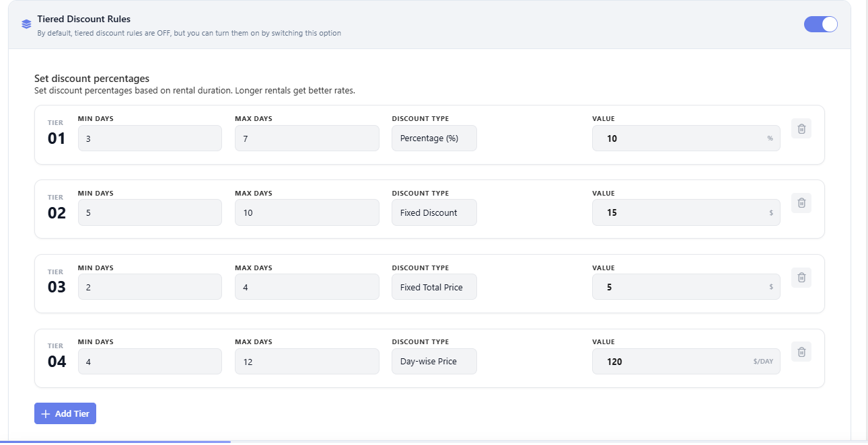Viewport: 868px width, 445px height.
Task: Click the % unit in Tier 01 value
Action: [x=770, y=138]
